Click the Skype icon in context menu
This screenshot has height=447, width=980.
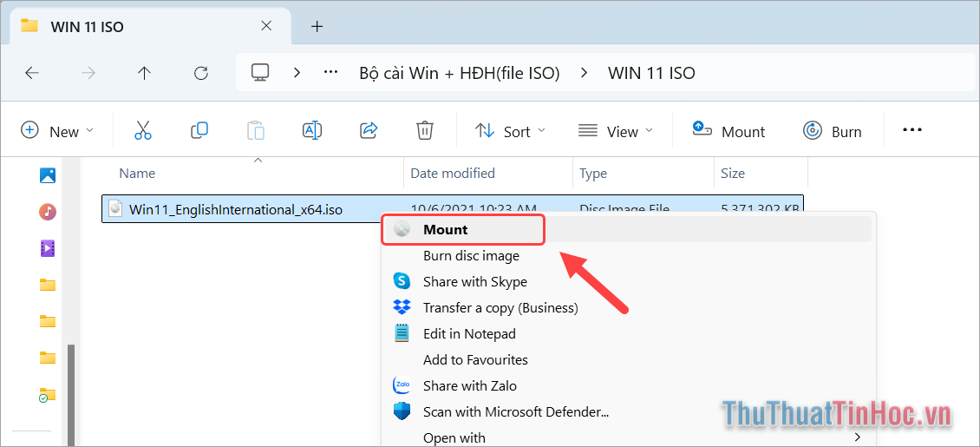[402, 281]
